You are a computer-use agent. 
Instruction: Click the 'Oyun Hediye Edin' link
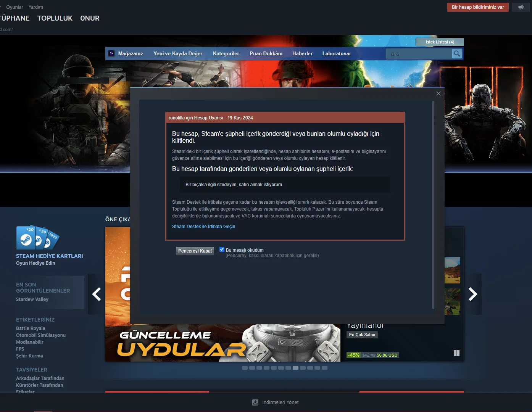pyautogui.click(x=35, y=263)
